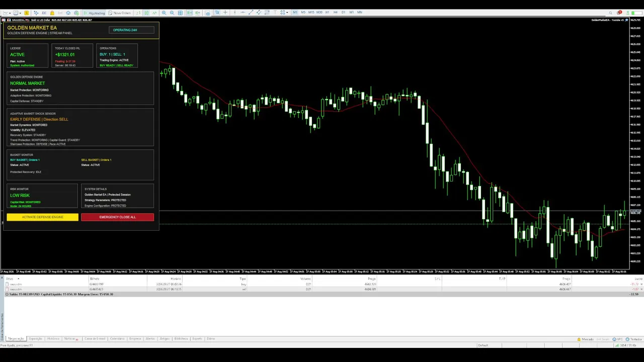644x362 pixels.
Task: Draw a horizontal line tool
Action: tap(243, 12)
